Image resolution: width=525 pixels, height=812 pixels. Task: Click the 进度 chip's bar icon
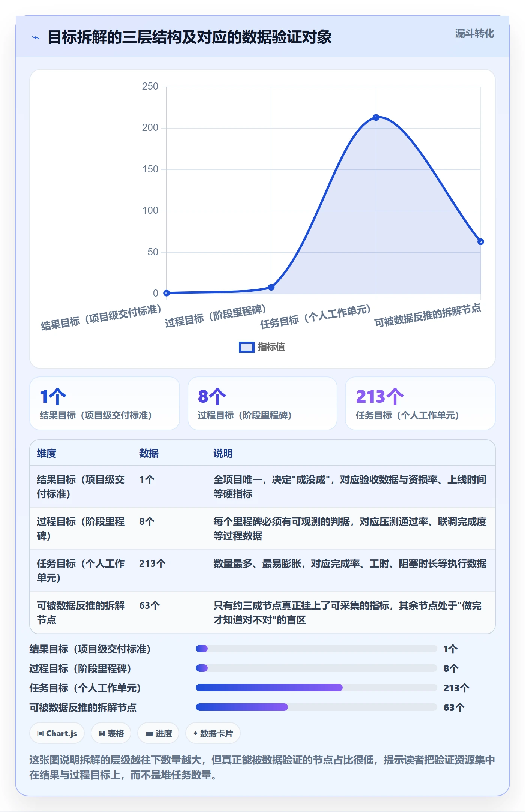point(149,734)
